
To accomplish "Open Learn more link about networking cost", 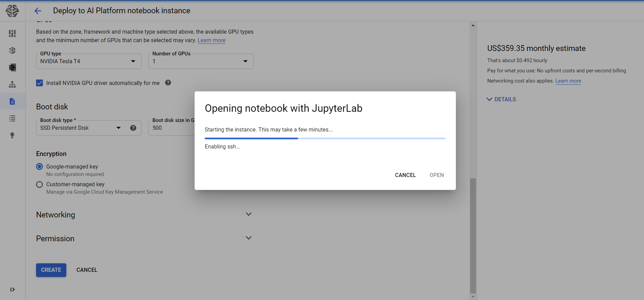I will tap(568, 81).
